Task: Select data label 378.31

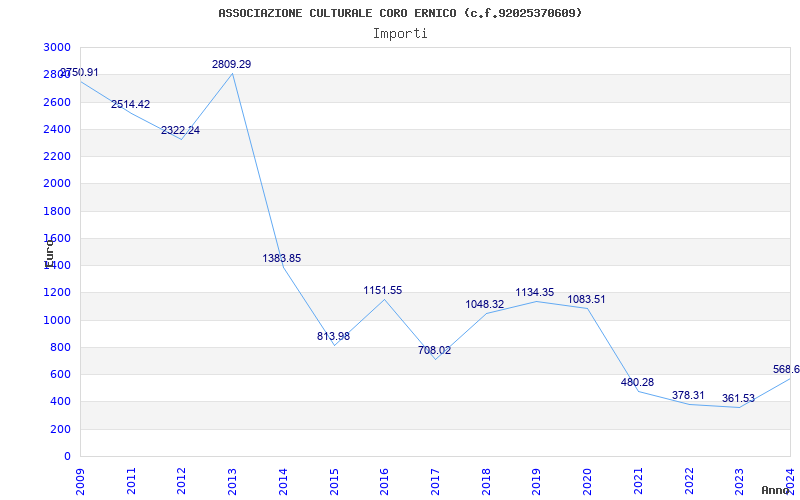Action: point(688,395)
